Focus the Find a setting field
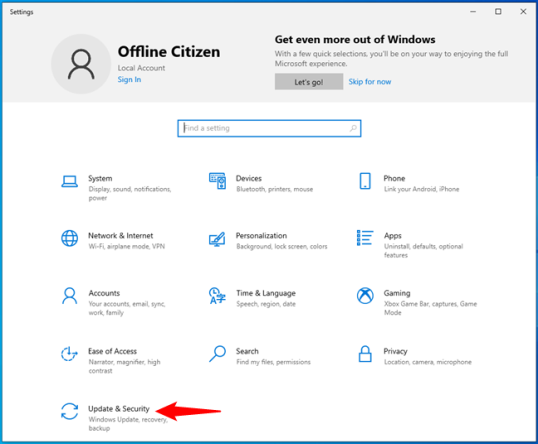This screenshot has width=538, height=444. (x=269, y=128)
